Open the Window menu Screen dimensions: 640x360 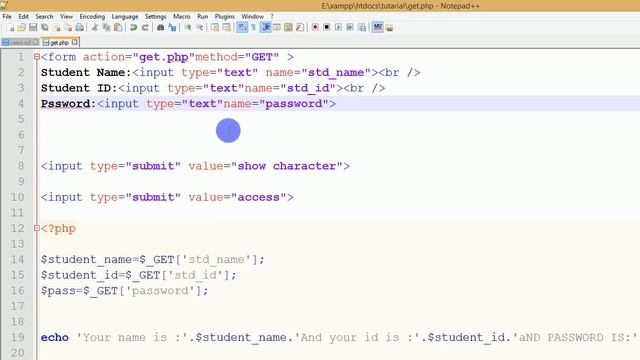(x=252, y=16)
